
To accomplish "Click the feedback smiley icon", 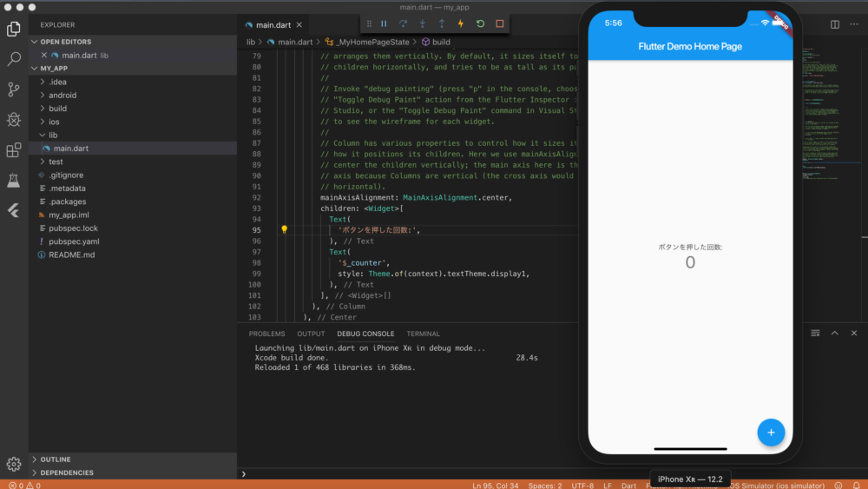I will [838, 486].
